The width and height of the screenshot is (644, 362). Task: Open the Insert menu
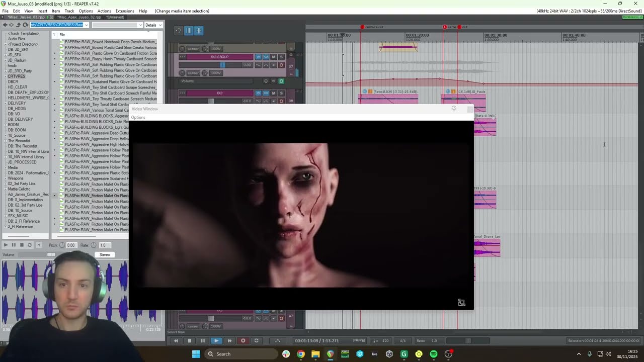tap(42, 11)
